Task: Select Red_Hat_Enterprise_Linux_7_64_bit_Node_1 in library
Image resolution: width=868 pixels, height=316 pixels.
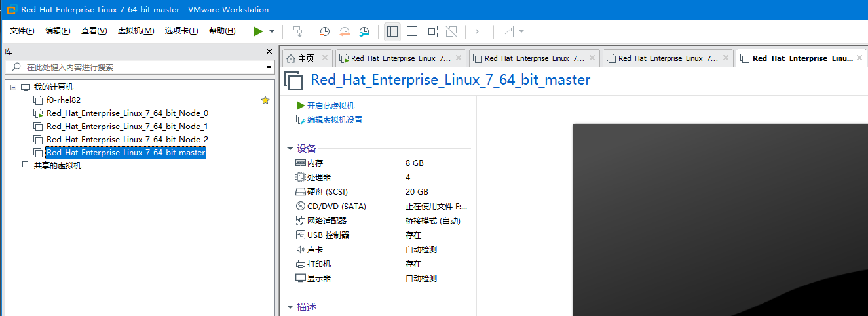Action: pos(127,127)
